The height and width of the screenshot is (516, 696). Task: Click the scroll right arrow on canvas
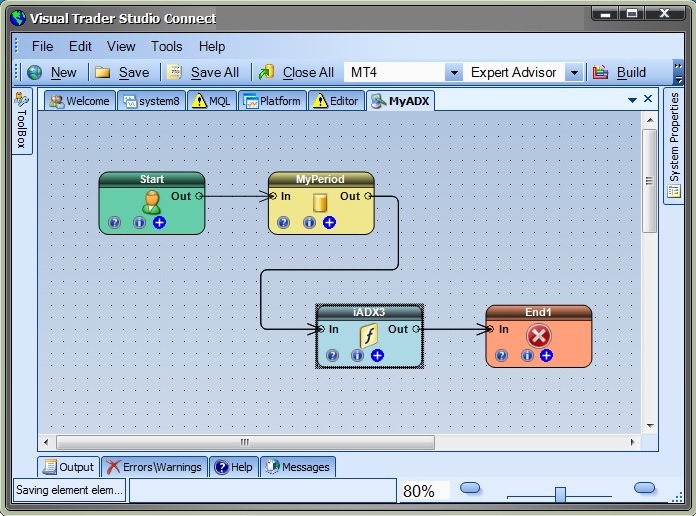click(x=633, y=442)
